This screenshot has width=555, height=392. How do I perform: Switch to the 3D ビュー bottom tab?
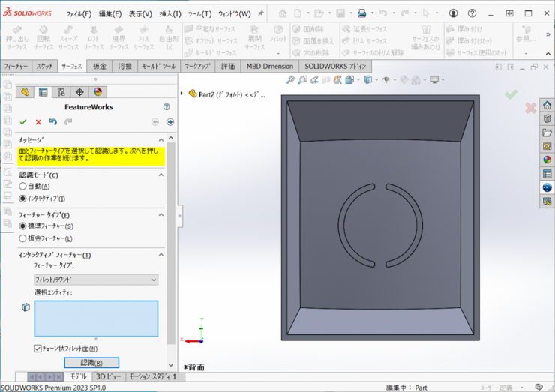click(x=107, y=376)
